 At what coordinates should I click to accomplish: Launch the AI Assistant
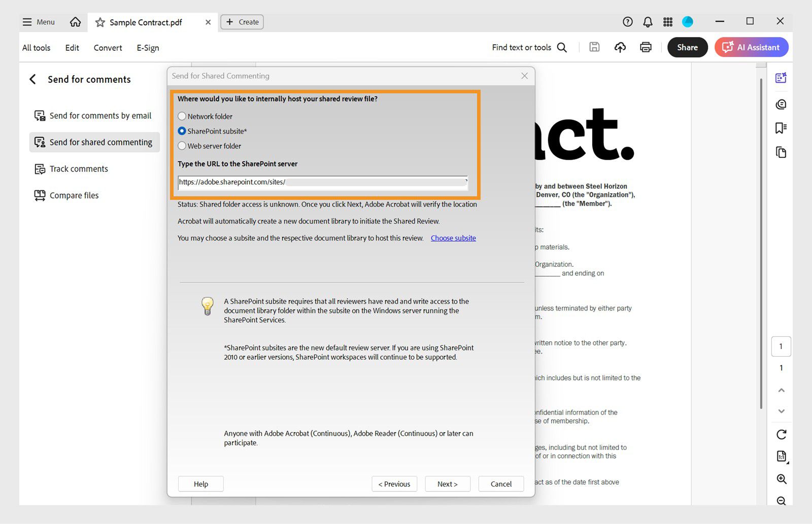tap(752, 47)
